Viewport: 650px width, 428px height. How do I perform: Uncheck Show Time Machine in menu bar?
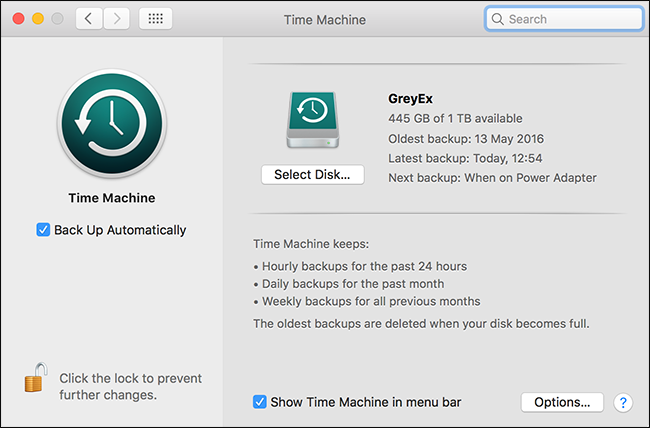pos(260,402)
